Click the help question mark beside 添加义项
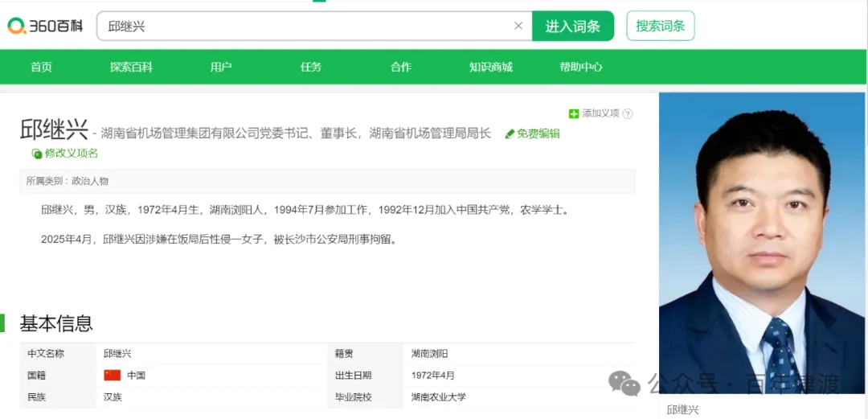This screenshot has height=419, width=868. 627,113
